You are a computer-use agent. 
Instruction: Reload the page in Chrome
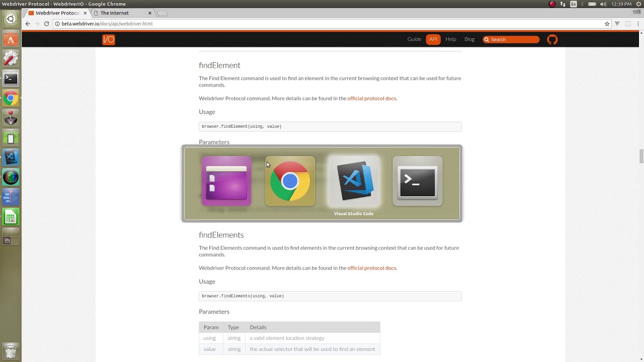(46, 24)
